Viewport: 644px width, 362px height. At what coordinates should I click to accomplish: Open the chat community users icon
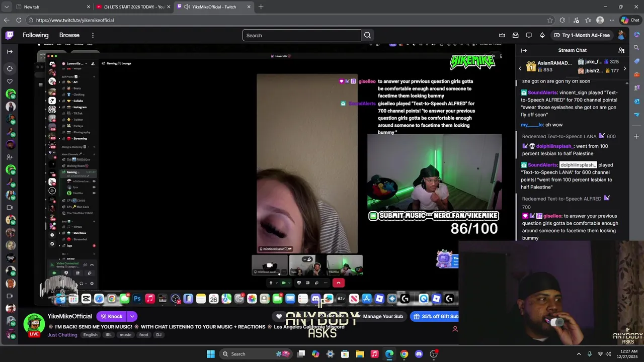pos(621,50)
